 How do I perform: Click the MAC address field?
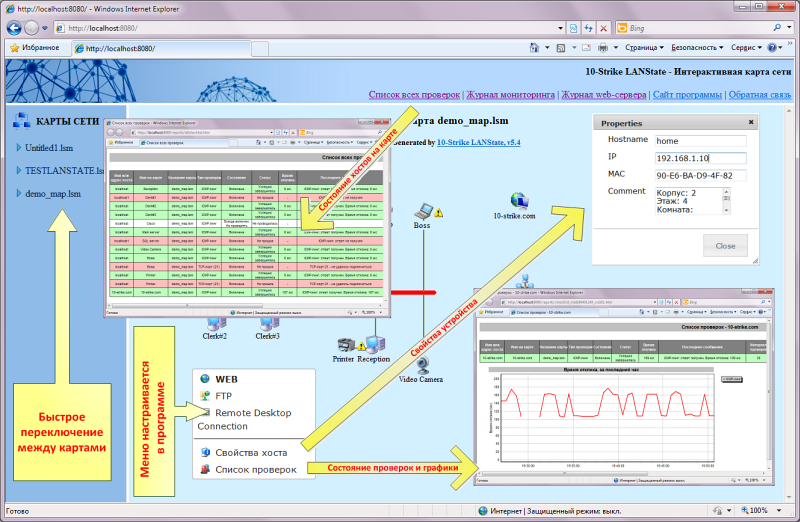click(x=700, y=176)
